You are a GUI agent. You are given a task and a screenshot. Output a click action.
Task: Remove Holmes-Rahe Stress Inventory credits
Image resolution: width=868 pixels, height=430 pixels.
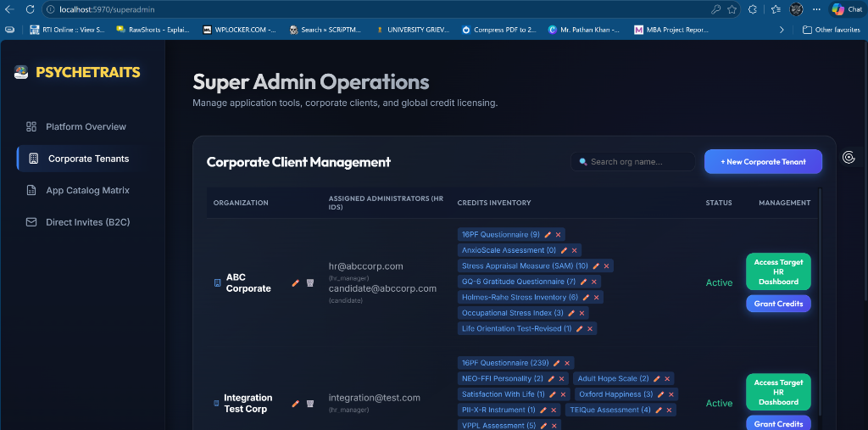click(x=596, y=298)
